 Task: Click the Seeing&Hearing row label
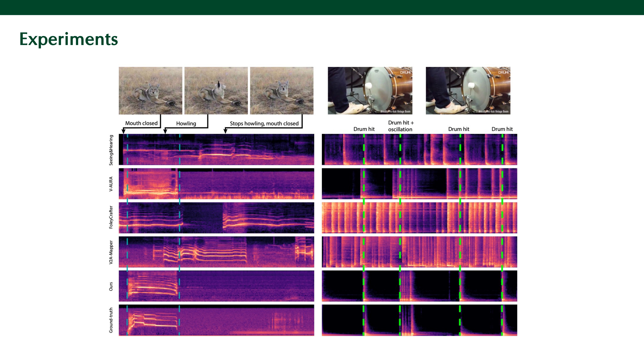(x=111, y=150)
